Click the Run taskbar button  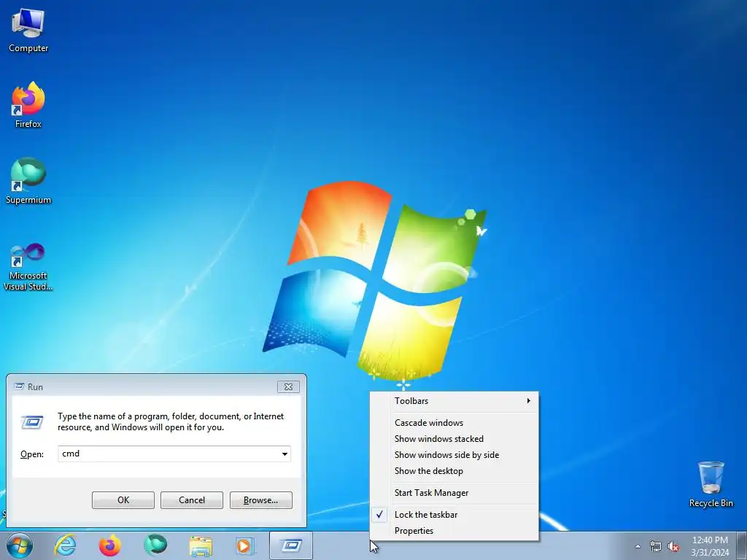point(290,545)
